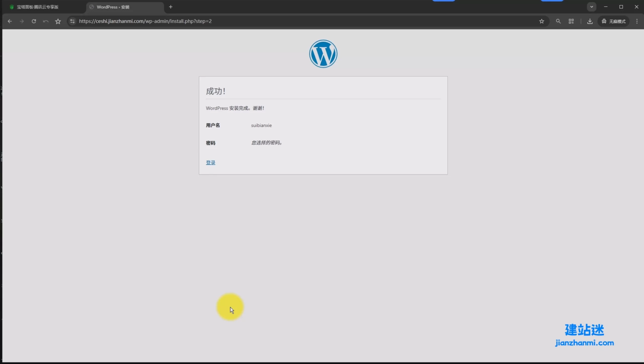Click the browser back arrow
644x364 pixels.
pos(10,21)
